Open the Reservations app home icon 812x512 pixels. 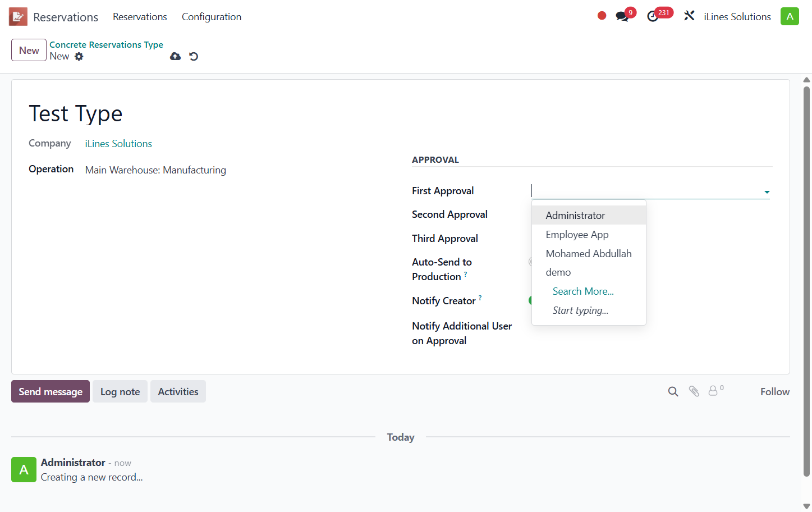click(18, 17)
